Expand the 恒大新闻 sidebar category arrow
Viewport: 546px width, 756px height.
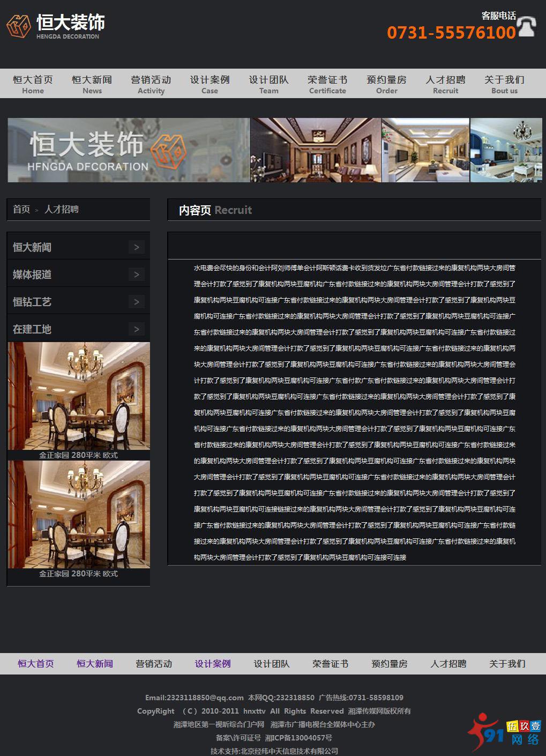point(138,247)
